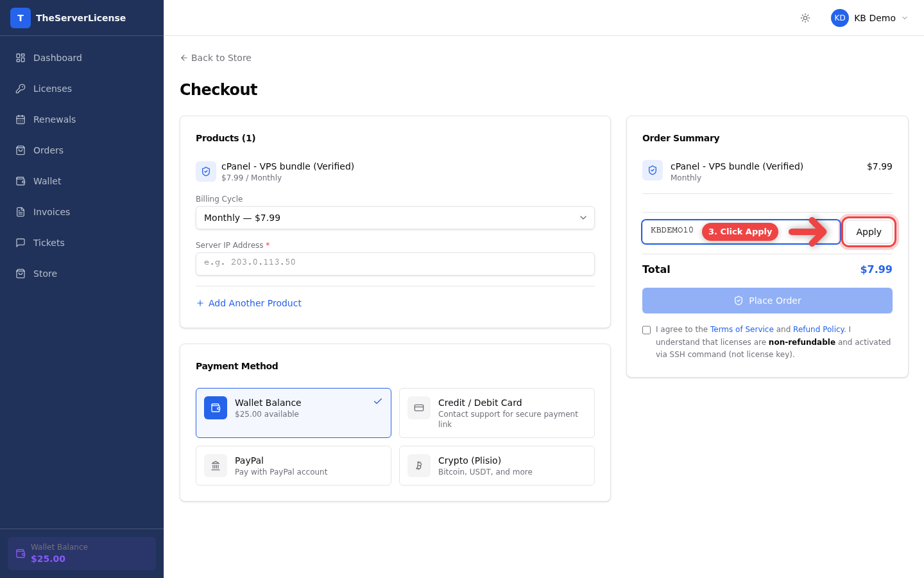The height and width of the screenshot is (578, 924).
Task: Click the PayPal bank icon
Action: tap(216, 466)
